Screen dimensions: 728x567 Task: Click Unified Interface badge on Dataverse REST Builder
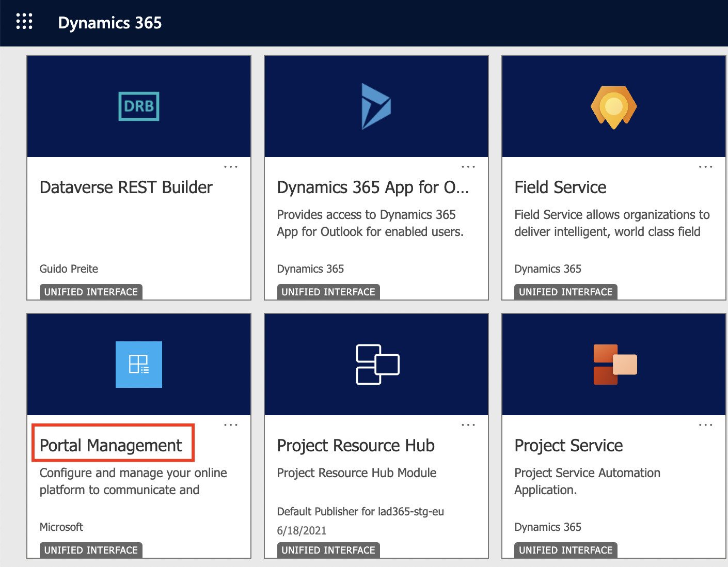(x=91, y=292)
